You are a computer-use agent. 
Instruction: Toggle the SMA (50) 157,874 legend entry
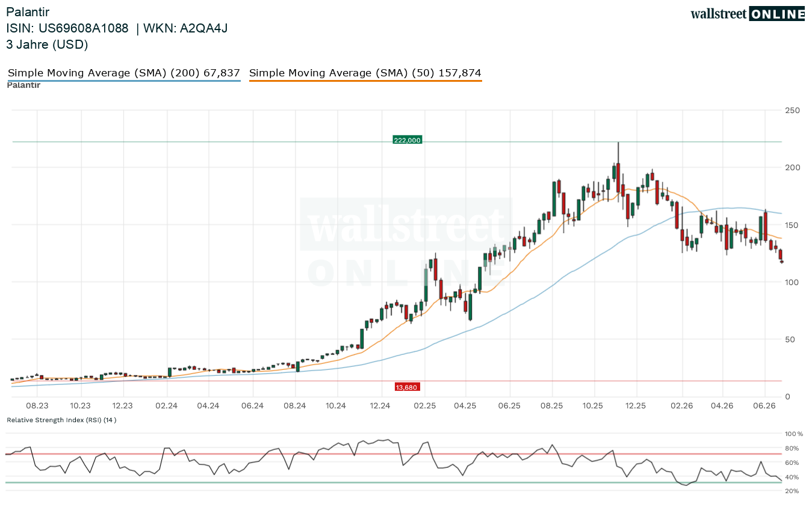click(365, 73)
